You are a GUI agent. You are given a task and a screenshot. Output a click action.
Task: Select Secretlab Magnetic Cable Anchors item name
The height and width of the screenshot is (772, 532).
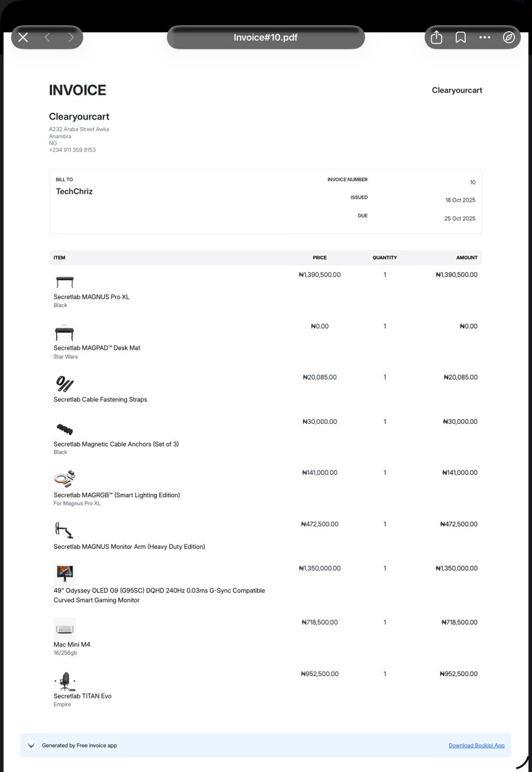tap(116, 445)
